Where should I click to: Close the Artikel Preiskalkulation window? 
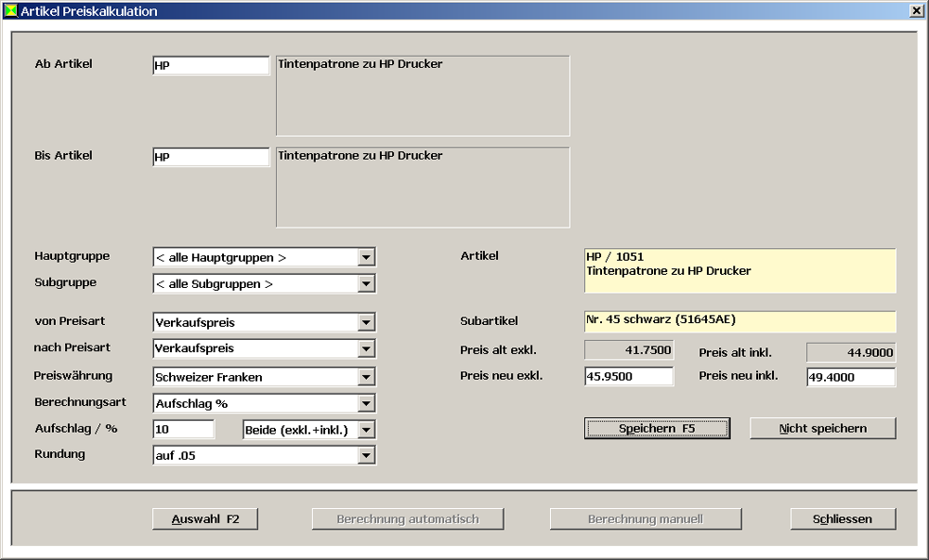[916, 11]
